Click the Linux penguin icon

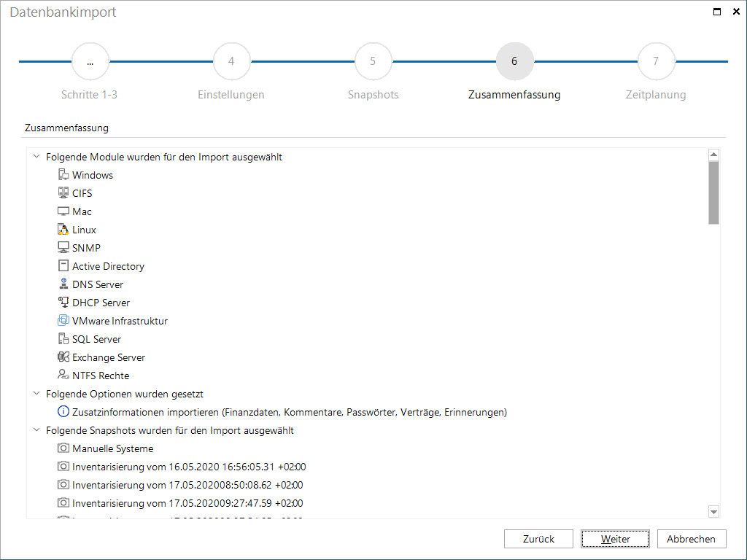63,230
